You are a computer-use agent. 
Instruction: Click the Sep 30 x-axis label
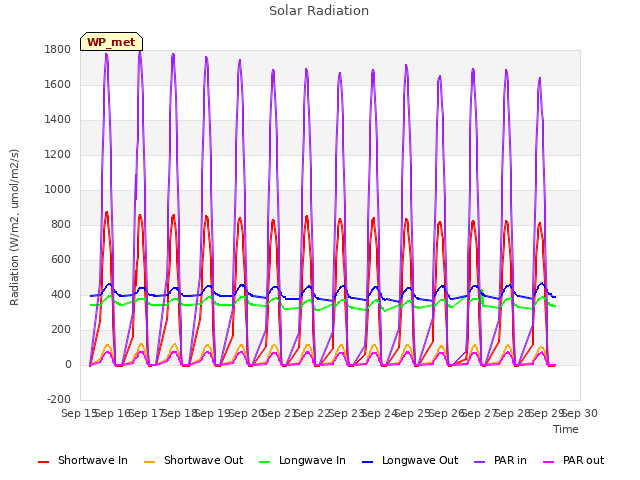coord(580,413)
